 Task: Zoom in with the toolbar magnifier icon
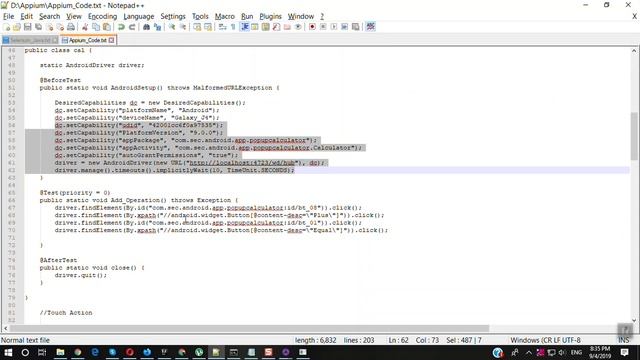click(172, 27)
